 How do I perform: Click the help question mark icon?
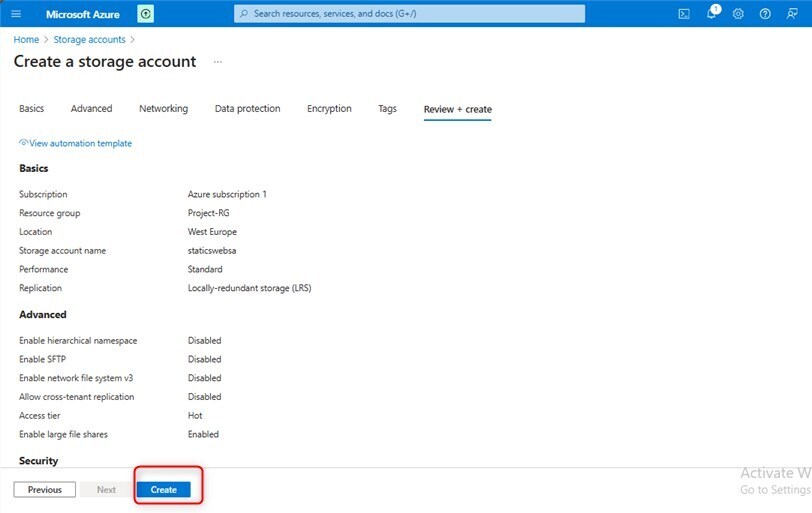765,14
